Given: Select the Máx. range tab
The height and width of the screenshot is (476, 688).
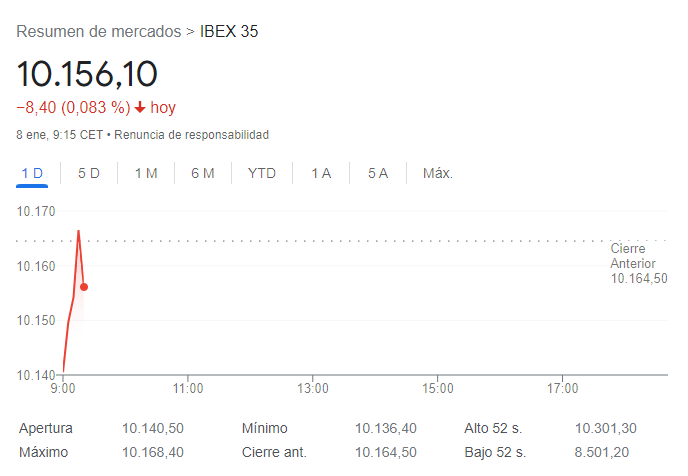Looking at the screenshot, I should point(438,173).
